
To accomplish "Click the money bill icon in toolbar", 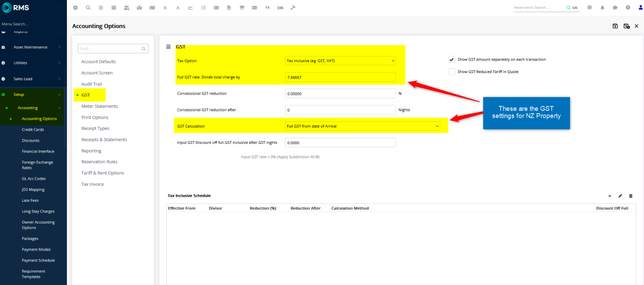I will 216,8.
